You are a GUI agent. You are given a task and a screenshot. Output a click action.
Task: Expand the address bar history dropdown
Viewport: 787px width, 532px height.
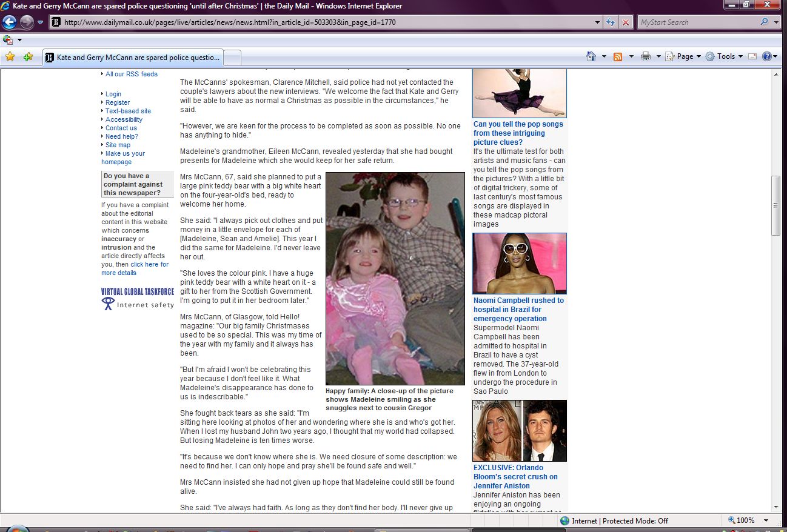coord(598,22)
